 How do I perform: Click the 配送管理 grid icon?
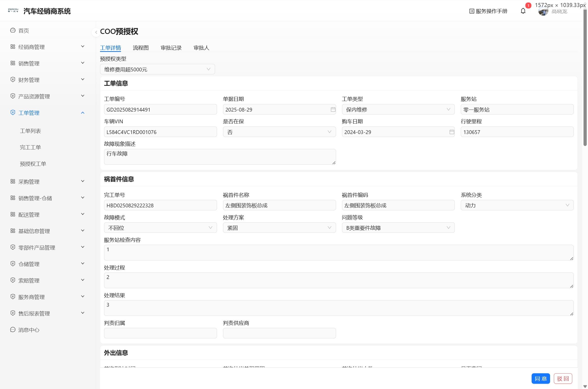13,214
